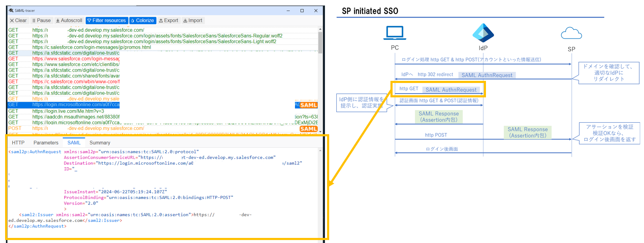Screen dimensions: 644x243
Task: Toggle the Colorize button
Action: coord(142,20)
